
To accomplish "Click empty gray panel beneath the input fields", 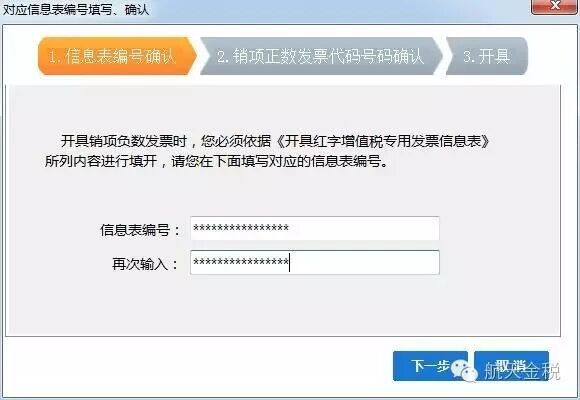I will tap(283, 305).
